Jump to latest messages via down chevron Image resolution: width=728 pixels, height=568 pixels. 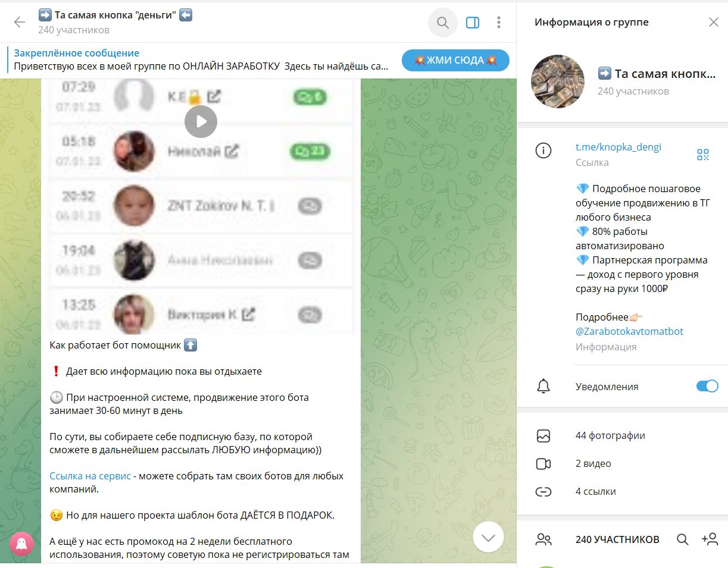click(x=489, y=538)
